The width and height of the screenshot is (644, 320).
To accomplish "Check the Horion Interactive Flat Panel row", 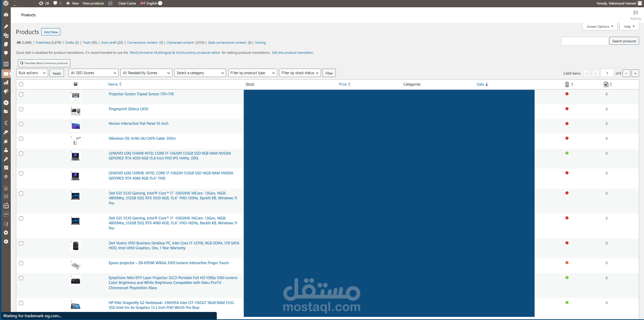I will [21, 124].
